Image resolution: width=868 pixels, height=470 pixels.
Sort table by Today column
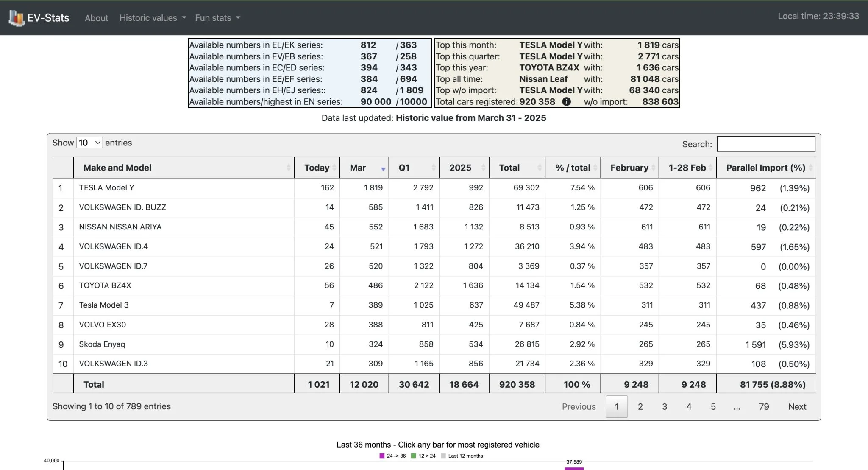317,168
